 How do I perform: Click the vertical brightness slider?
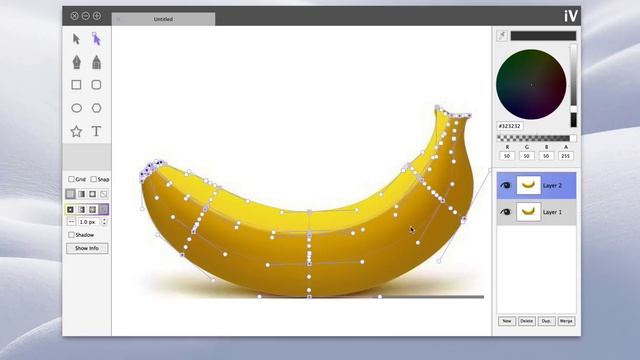tap(573, 86)
